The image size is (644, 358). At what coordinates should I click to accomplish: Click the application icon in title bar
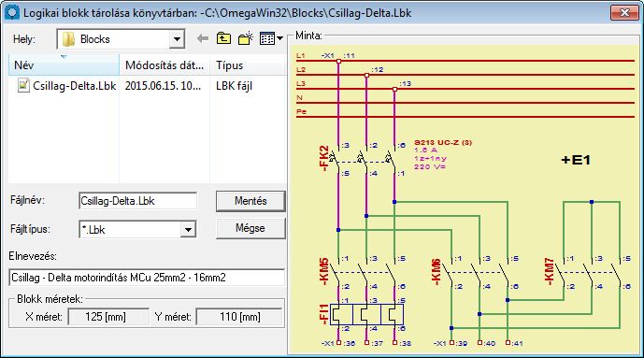coord(12,12)
